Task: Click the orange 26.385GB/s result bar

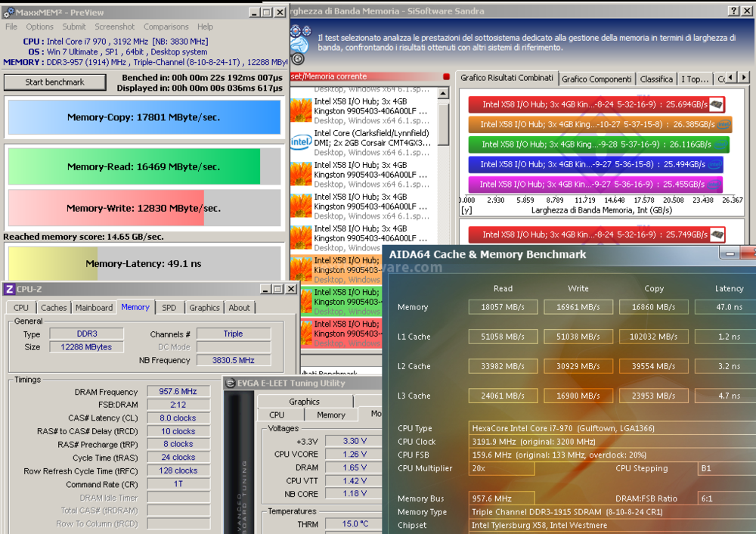Action: [x=600, y=125]
